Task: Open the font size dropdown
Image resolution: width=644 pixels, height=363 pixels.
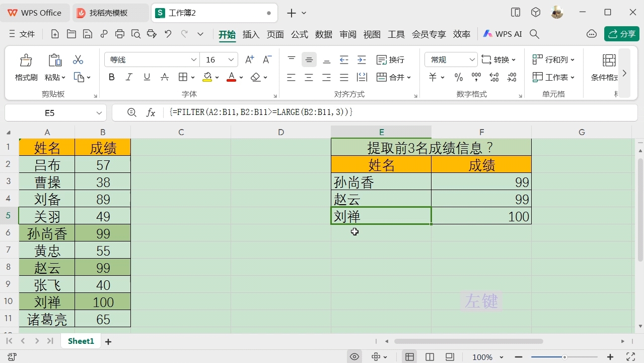Action: [x=219, y=59]
